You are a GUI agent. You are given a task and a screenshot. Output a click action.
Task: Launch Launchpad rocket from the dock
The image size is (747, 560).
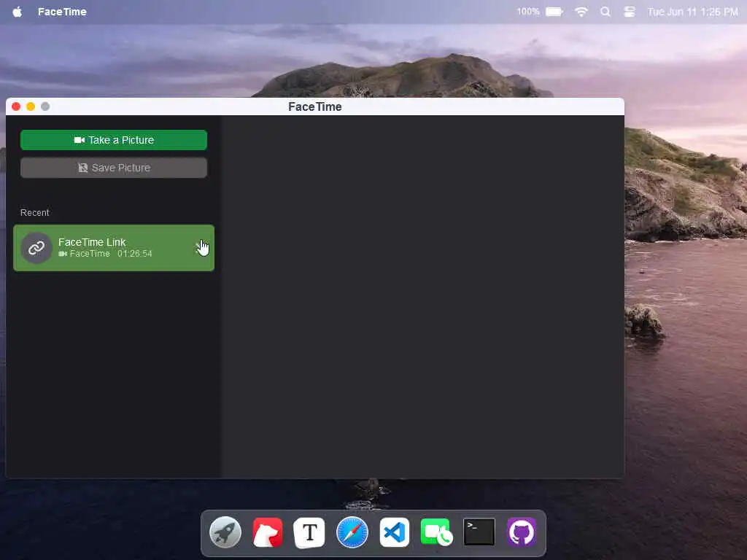coord(225,532)
